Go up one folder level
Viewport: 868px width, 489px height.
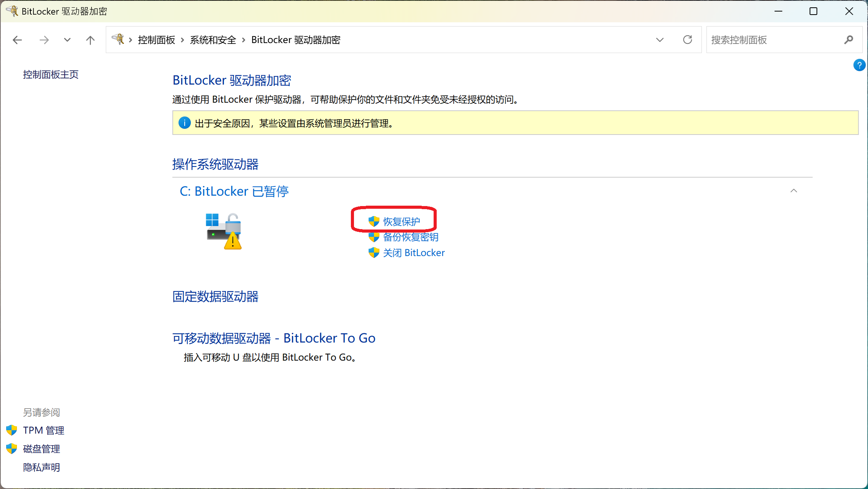click(90, 40)
